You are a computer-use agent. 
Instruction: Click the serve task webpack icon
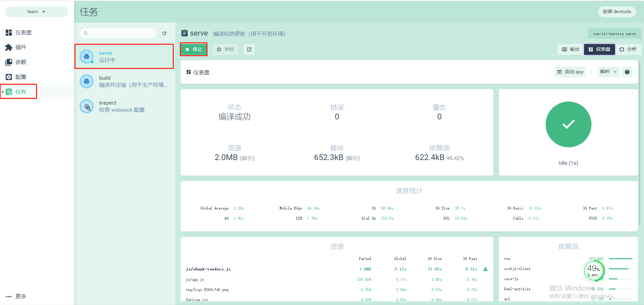point(87,56)
